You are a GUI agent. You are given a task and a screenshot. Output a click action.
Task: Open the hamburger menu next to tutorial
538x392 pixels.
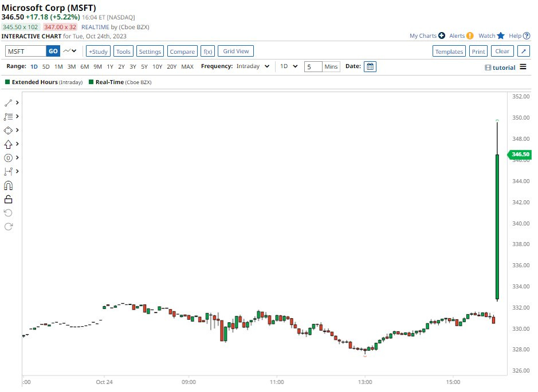tap(523, 67)
